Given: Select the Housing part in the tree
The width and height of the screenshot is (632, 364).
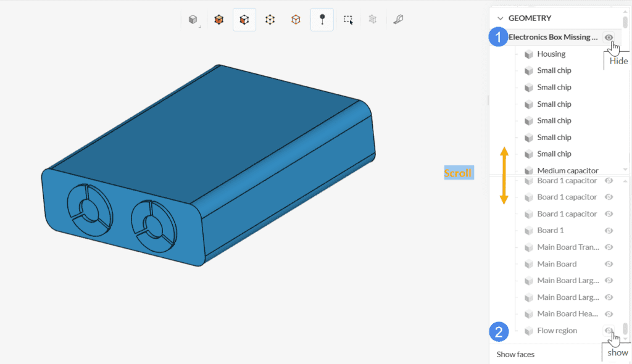Looking at the screenshot, I should (x=551, y=54).
